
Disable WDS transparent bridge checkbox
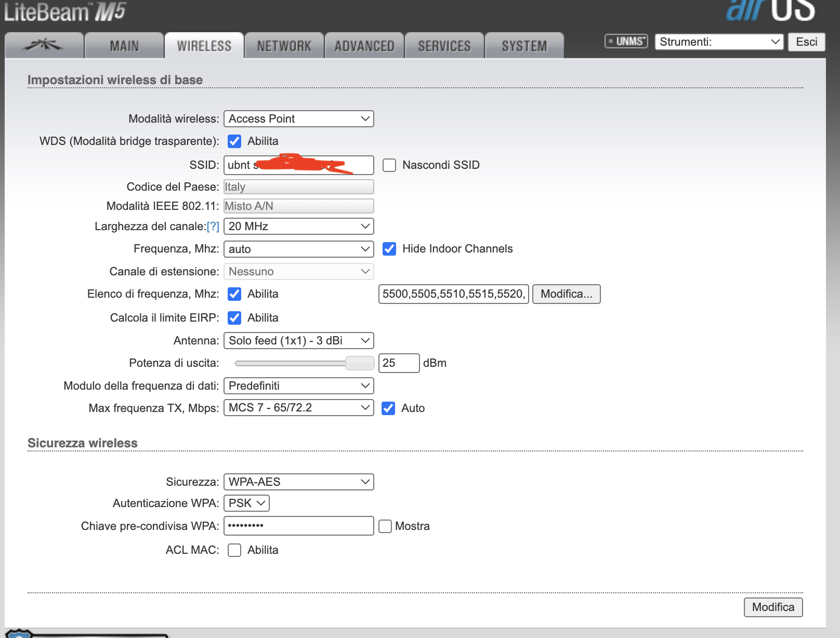pyautogui.click(x=234, y=141)
